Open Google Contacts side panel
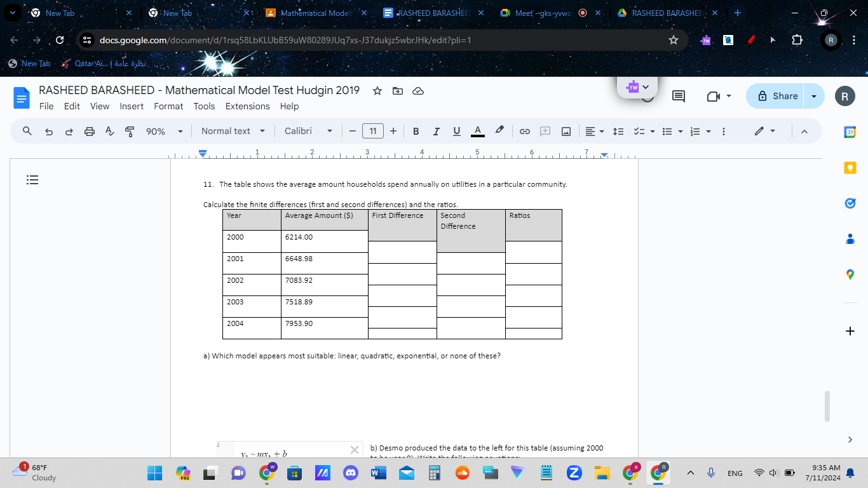868x488 pixels. coord(850,240)
